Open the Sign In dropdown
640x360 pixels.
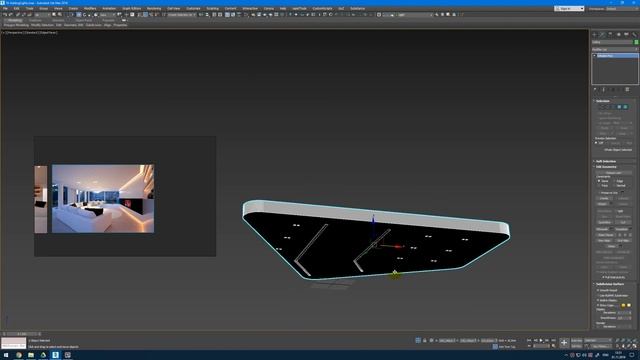(569, 9)
